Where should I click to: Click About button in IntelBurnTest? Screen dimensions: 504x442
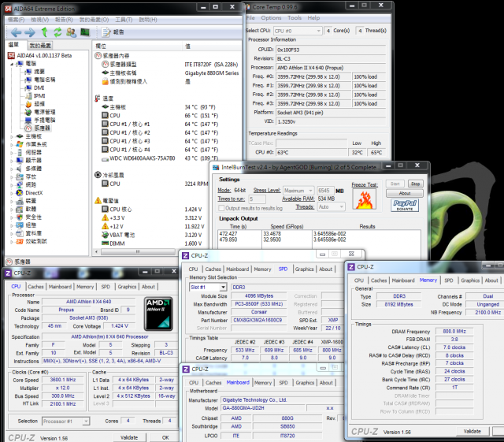click(405, 193)
